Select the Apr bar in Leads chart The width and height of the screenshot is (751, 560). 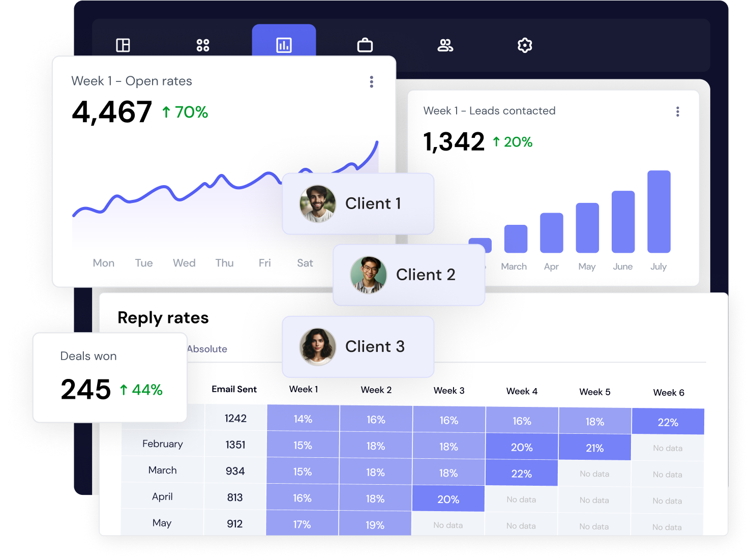click(552, 233)
